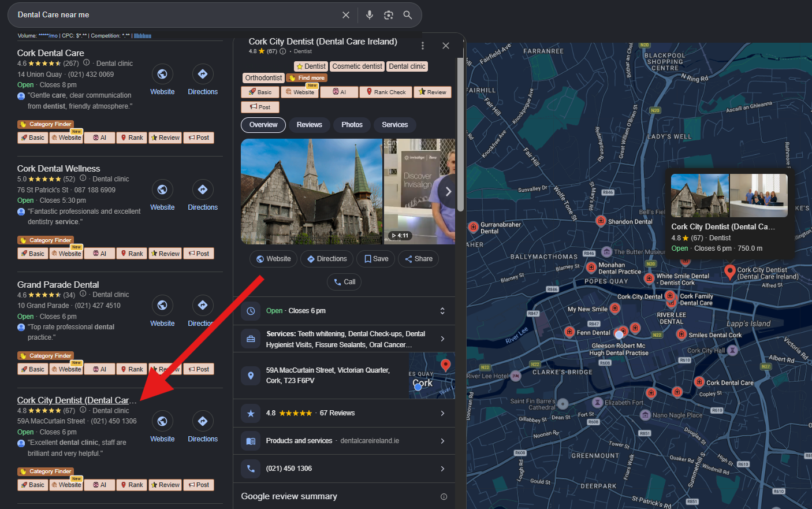Click Find more categories button
The height and width of the screenshot is (509, 812).
[307, 78]
